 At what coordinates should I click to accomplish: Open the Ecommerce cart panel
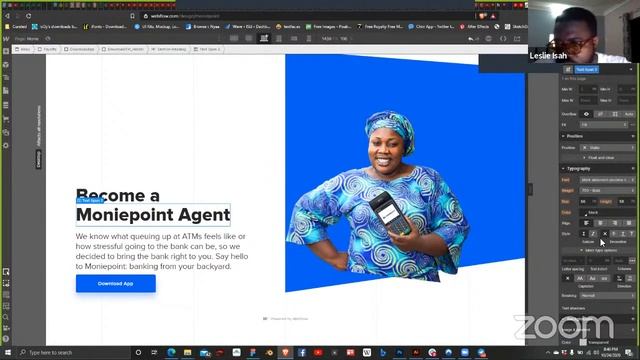(x=6, y=119)
